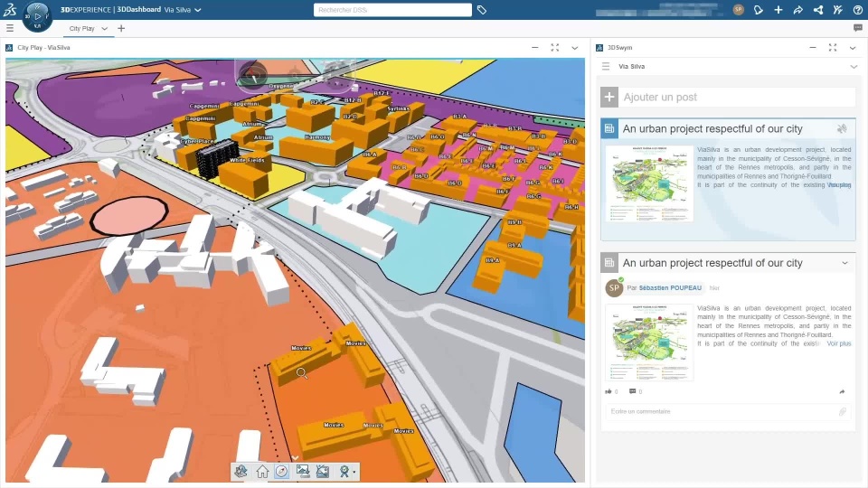Open the Tools wrench icon in the top bar
The height and width of the screenshot is (488, 868).
pyautogui.click(x=837, y=10)
